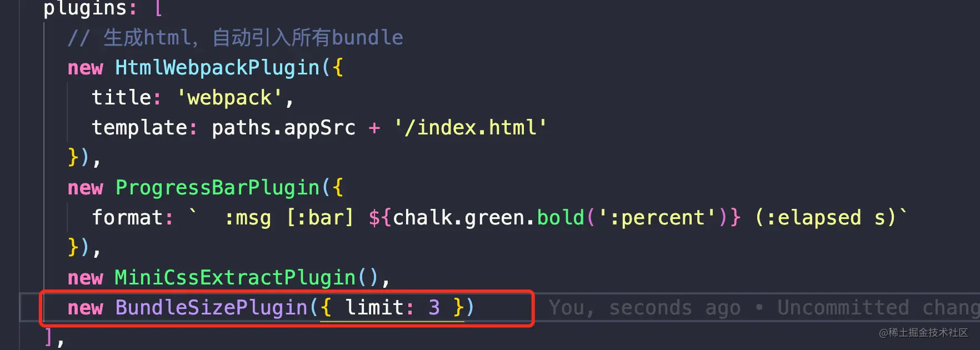Click the ProgressBarPlugin class name
Viewport: 980px width, 350px height.
[217, 188]
